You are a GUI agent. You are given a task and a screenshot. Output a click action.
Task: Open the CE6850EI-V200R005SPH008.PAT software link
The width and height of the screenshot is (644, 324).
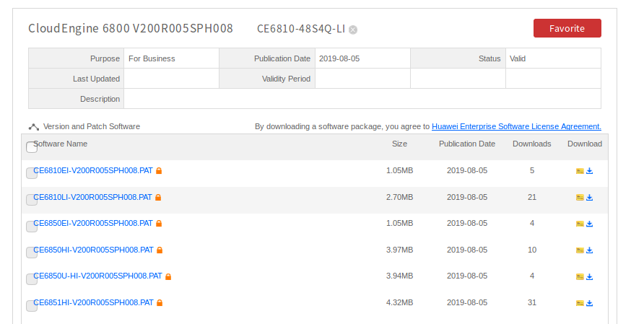tap(94, 224)
